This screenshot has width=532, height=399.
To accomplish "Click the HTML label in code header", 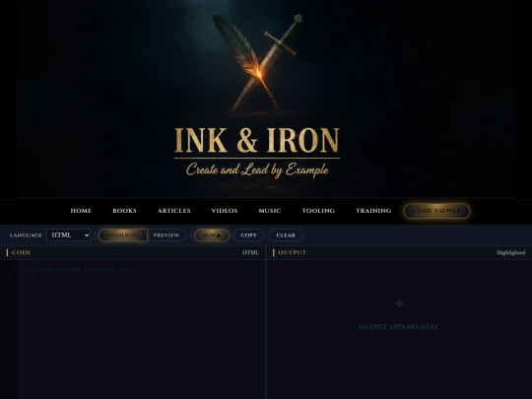I will pos(250,252).
